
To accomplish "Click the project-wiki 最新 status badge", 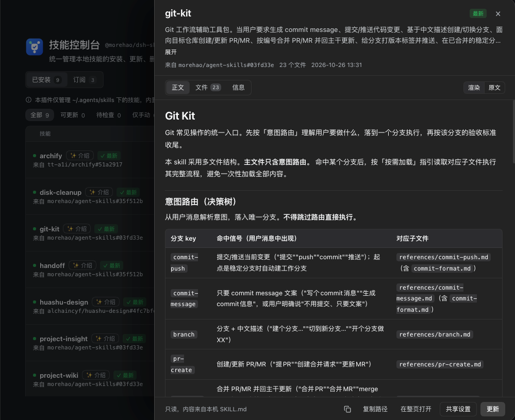I will point(125,375).
